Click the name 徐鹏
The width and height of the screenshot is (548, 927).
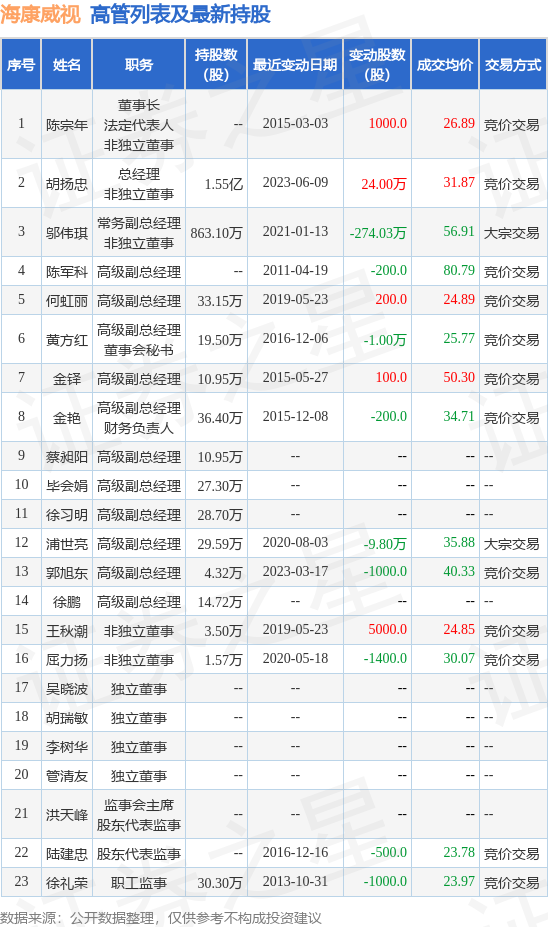[x=67, y=602]
